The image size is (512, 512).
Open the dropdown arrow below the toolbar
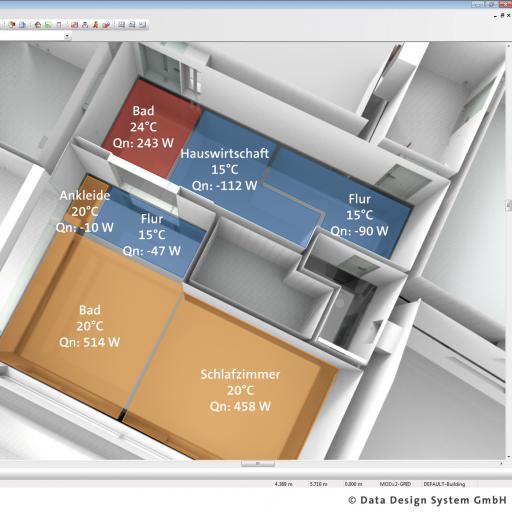(67, 36)
